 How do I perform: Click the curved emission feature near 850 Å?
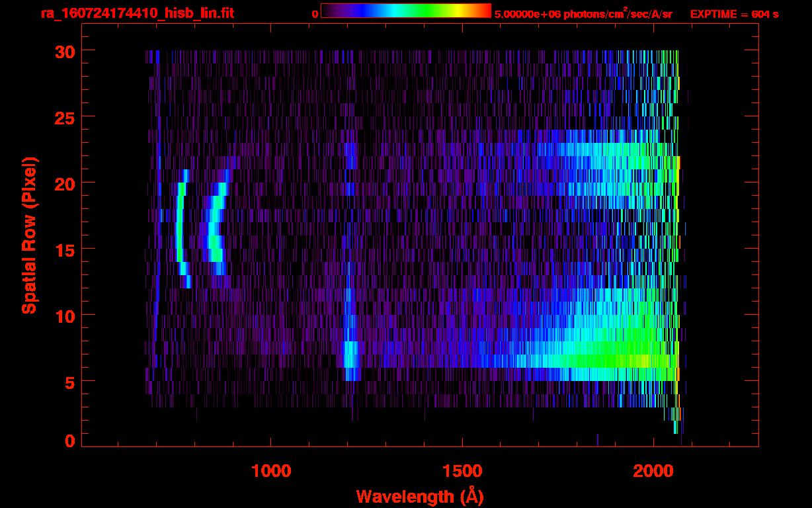click(x=217, y=222)
